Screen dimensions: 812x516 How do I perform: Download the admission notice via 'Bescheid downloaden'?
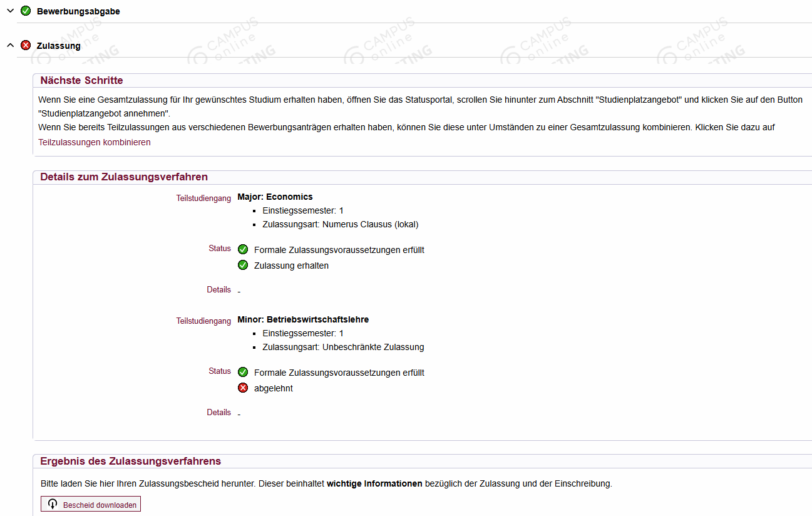[x=91, y=504]
